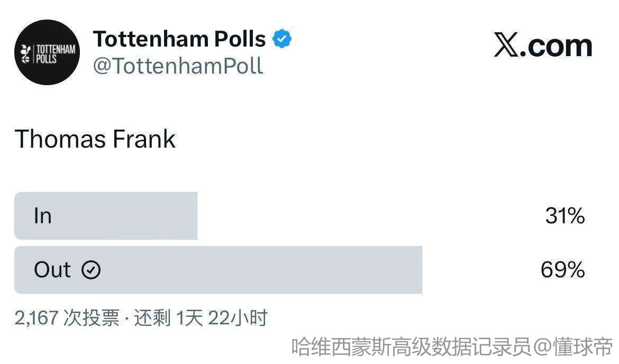Click the ".com" text beside the X logo
619x364 pixels.
coord(556,46)
